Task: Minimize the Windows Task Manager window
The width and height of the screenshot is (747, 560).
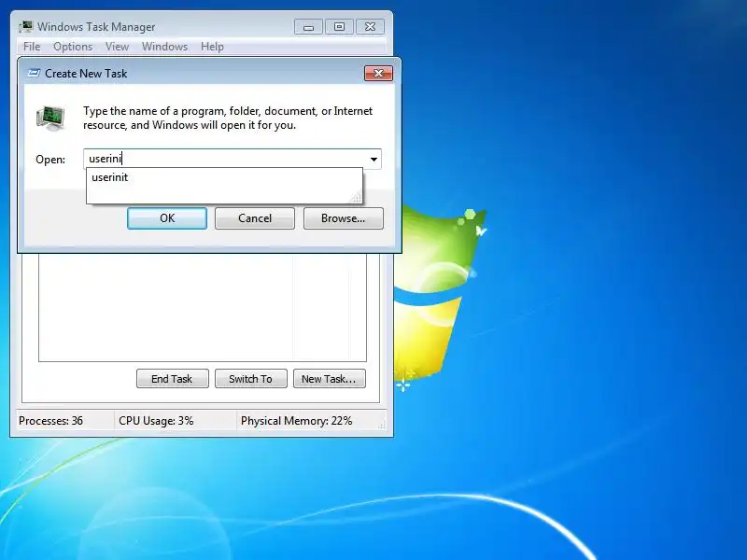Action: pos(309,27)
